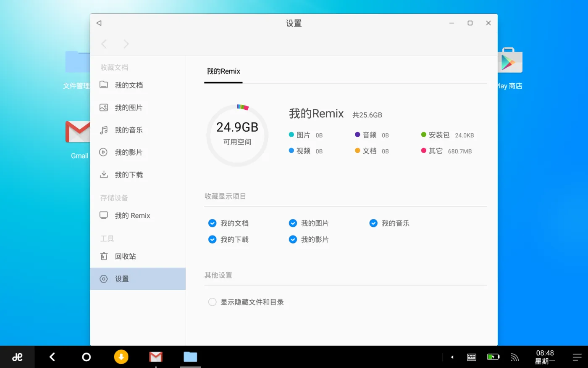Switch to file manager in the taskbar
This screenshot has width=588, height=368.
coord(190,357)
